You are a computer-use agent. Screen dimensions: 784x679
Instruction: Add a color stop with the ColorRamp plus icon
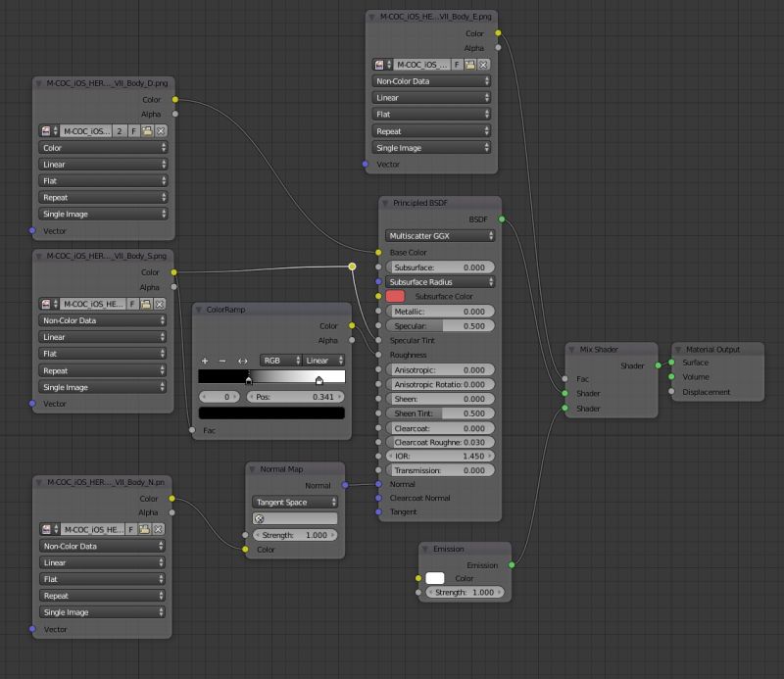(207, 361)
